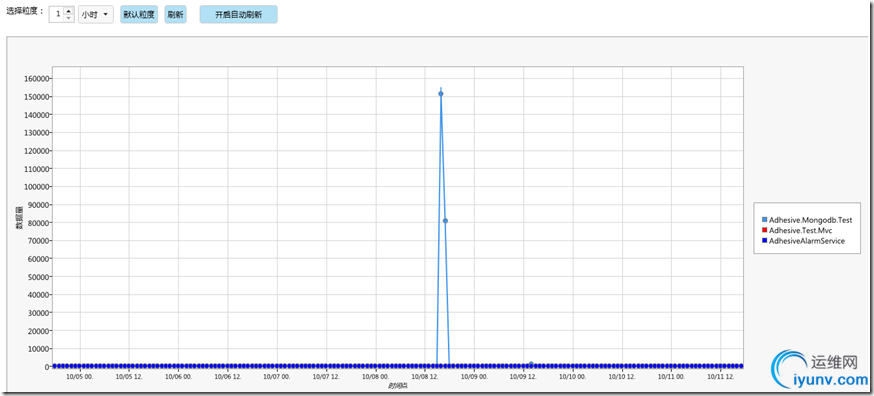This screenshot has height=396, width=874.
Task: Select the Adhesive.Test.Mvc red legend swatch
Action: coord(764,230)
